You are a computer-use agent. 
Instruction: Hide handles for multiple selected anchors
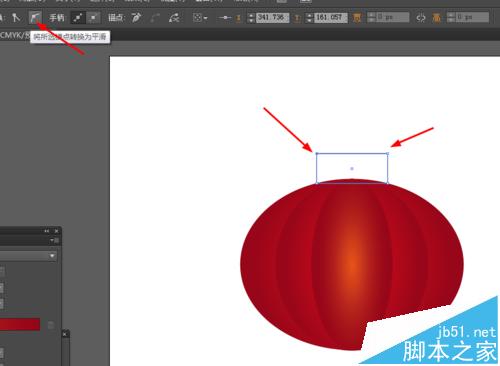click(93, 17)
